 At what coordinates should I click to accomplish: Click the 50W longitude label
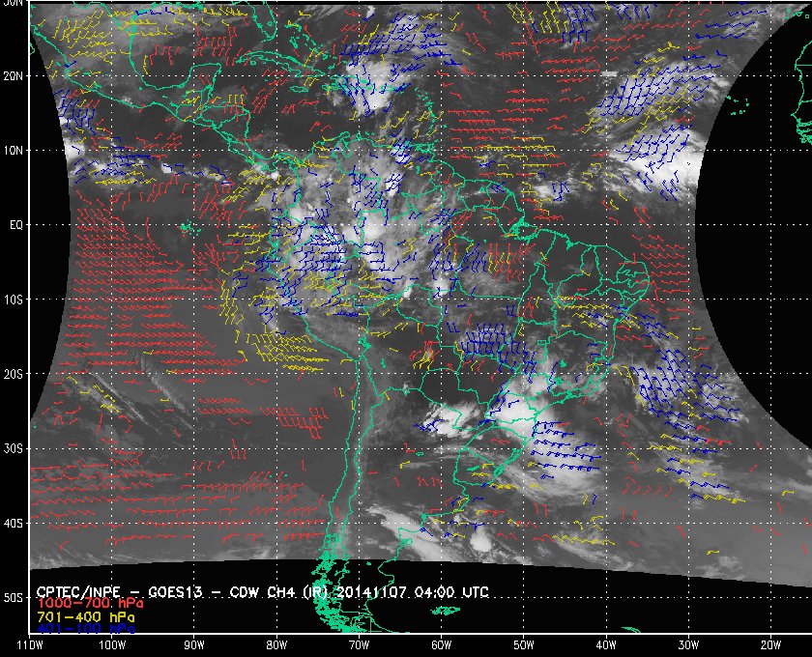(x=524, y=645)
